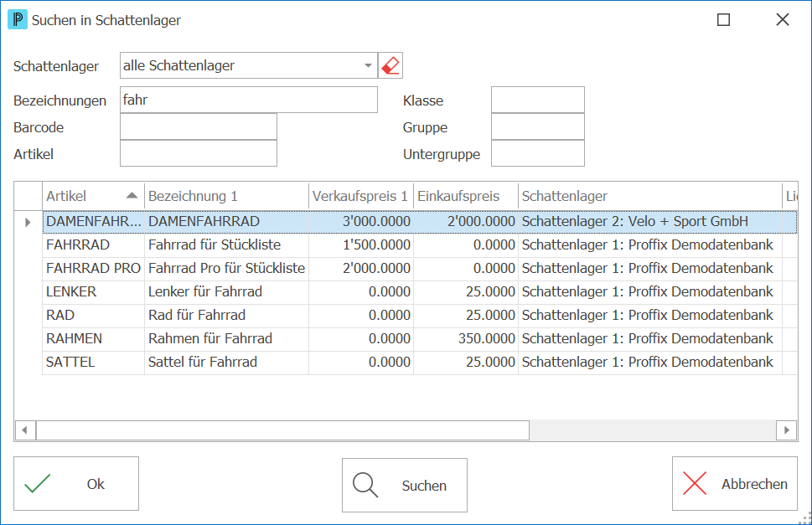Click the Suchen search button
Image resolution: width=812 pixels, height=525 pixels.
point(405,485)
